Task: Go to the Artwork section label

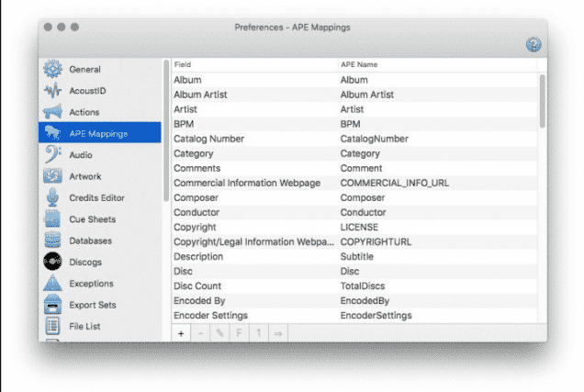Action: pyautogui.click(x=84, y=176)
